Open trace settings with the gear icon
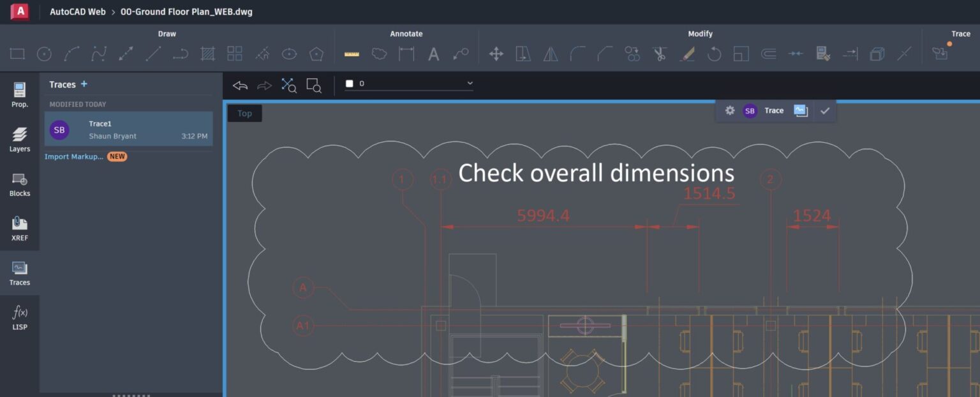Image resolution: width=980 pixels, height=397 pixels. tap(729, 110)
